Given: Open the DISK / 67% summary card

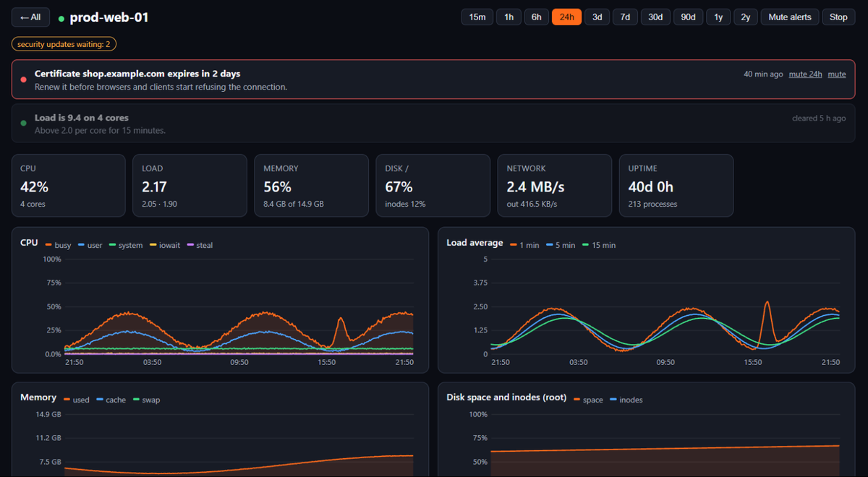Looking at the screenshot, I should [433, 185].
